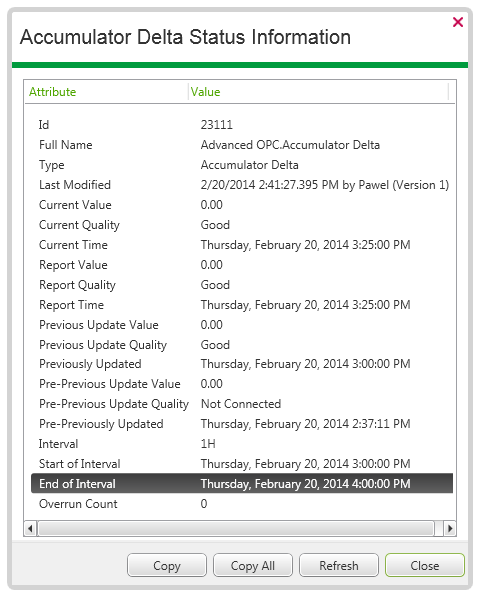Select the Full Name row
The height and width of the screenshot is (597, 480).
tap(242, 145)
